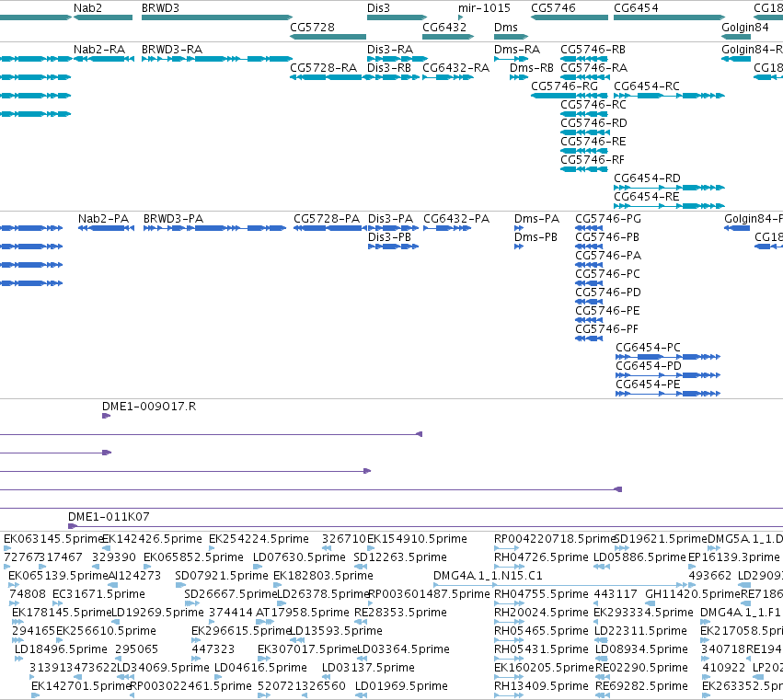This screenshot has width=783, height=700.
Task: Click transcript BRWD3-RA
Action: click(172, 50)
